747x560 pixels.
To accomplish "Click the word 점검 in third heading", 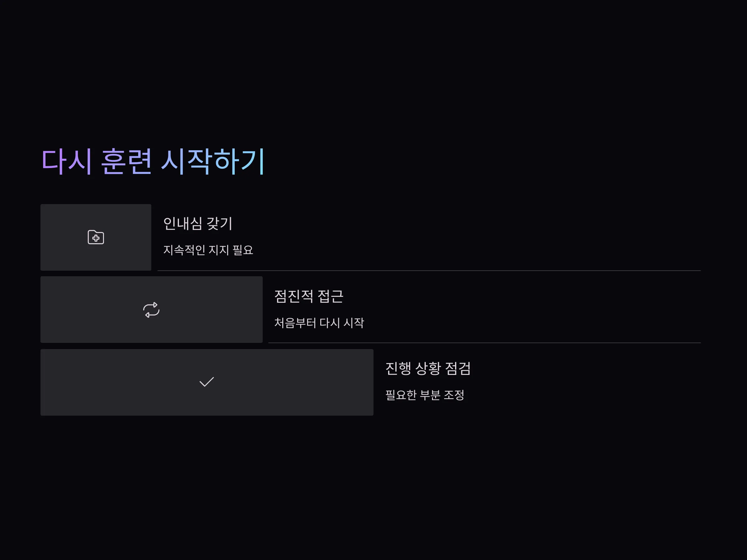I will click(x=458, y=368).
